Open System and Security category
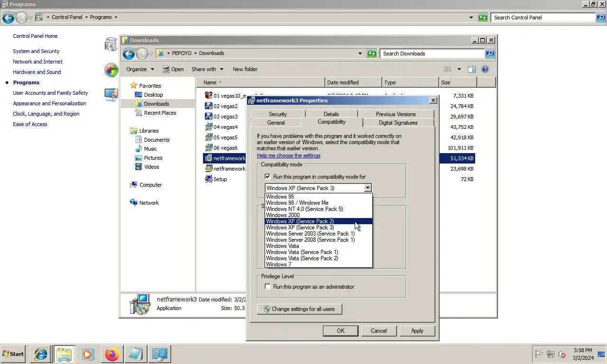Screen dimensions: 607x364 [36, 51]
